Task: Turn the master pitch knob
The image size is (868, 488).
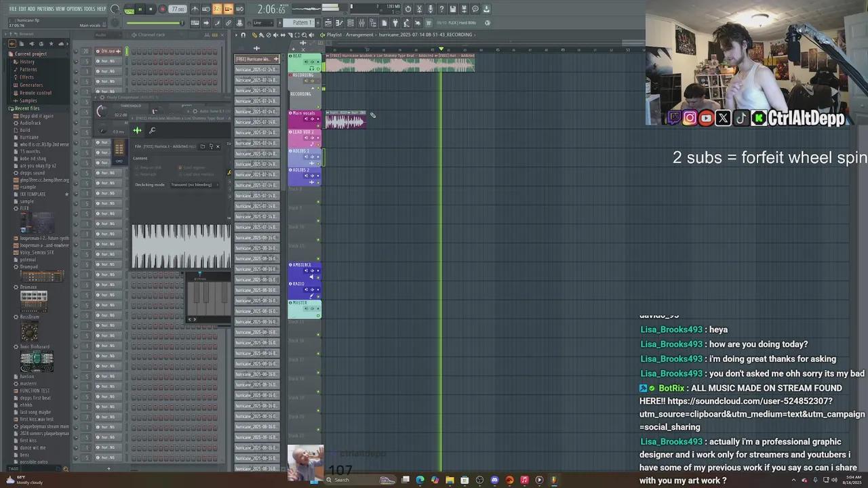Action: coord(115,22)
